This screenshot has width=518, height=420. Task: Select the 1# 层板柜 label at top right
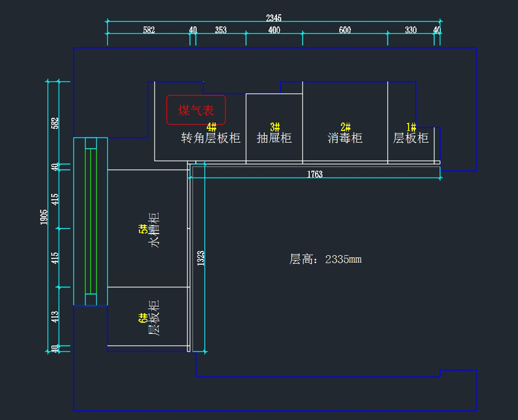tap(411, 138)
